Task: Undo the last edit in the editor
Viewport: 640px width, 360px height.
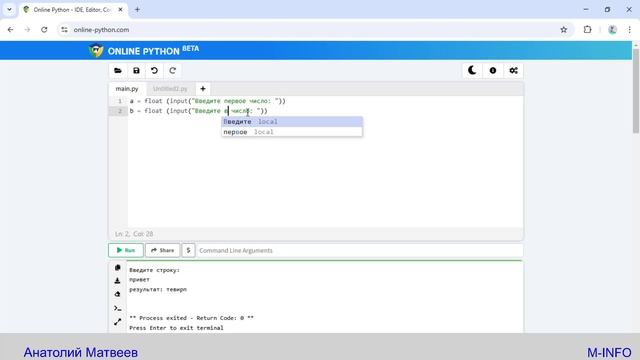Action: pos(154,71)
